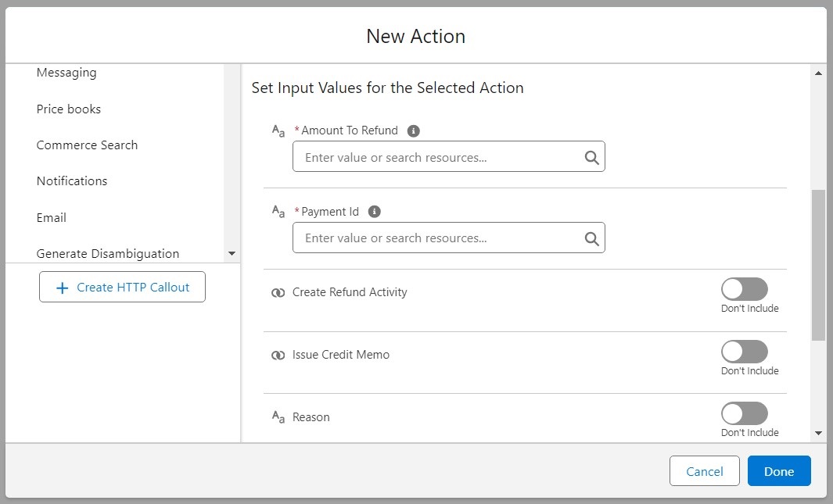Click the Done button
This screenshot has height=504, width=833.
click(778, 471)
